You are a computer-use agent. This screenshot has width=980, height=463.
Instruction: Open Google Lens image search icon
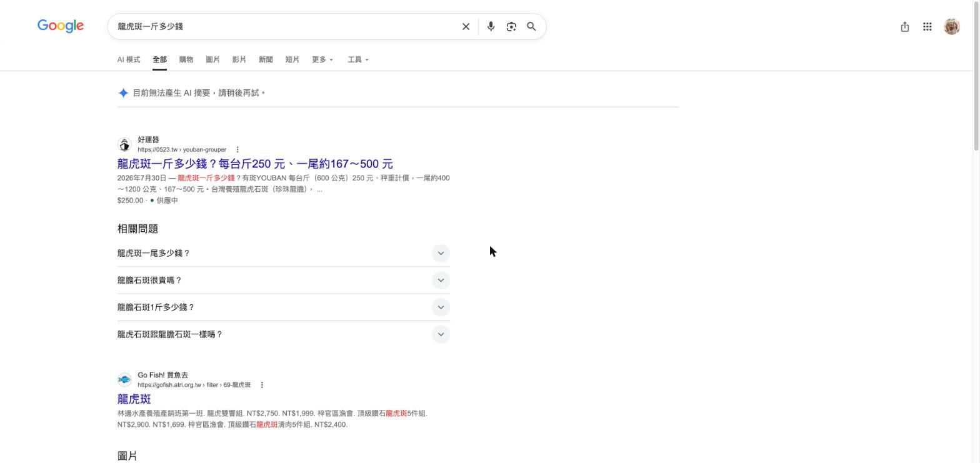tap(511, 26)
